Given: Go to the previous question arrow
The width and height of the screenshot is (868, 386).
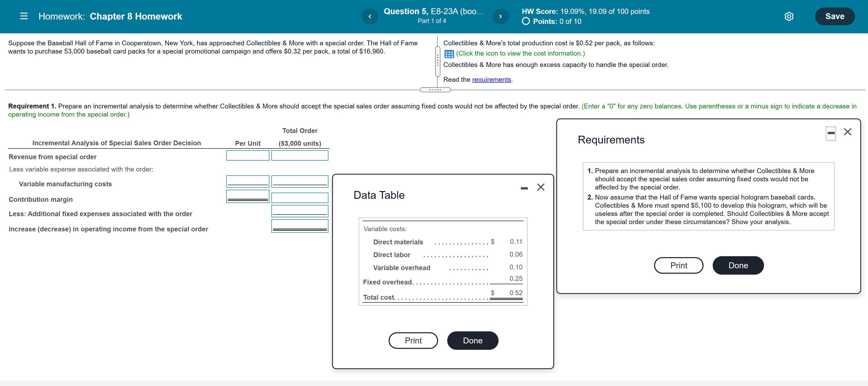Looking at the screenshot, I should [x=370, y=16].
